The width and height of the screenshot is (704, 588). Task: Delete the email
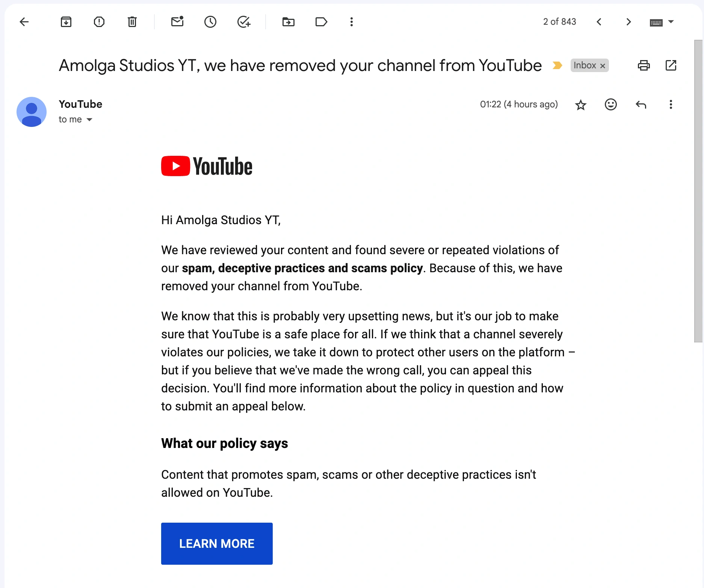coord(132,22)
